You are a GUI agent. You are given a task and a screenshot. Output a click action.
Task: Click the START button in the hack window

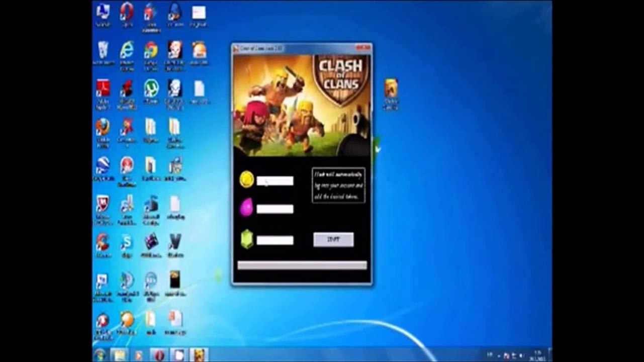point(333,240)
